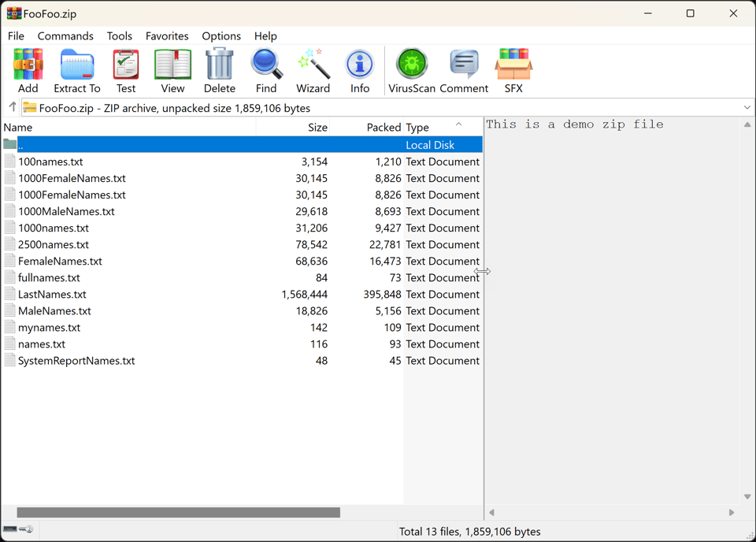Sort the list by Name column
Viewport: 756px width, 542px height.
[128, 128]
